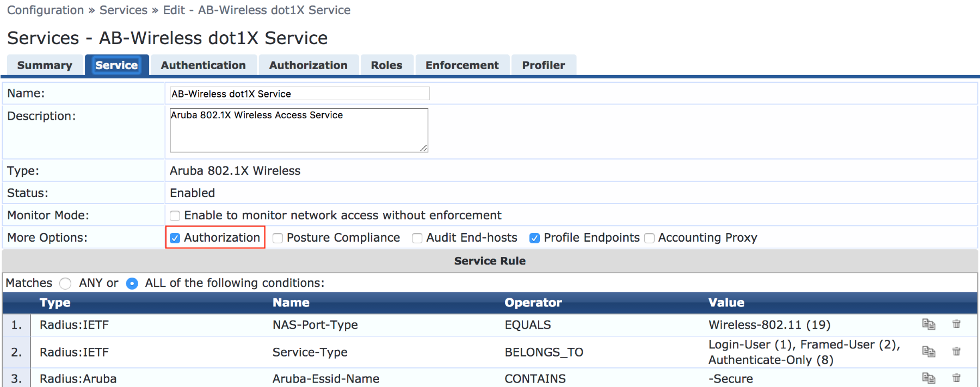Select the -Secure value cell
Viewport: 980px width, 387px height.
(731, 379)
